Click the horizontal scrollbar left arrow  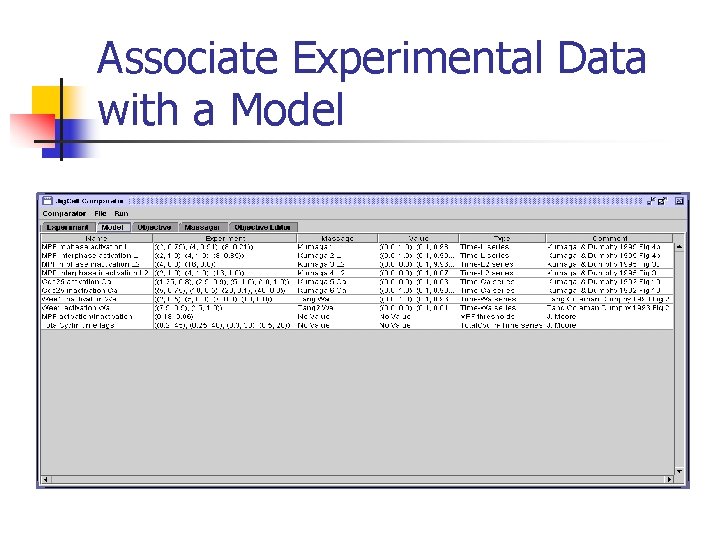tap(45, 479)
